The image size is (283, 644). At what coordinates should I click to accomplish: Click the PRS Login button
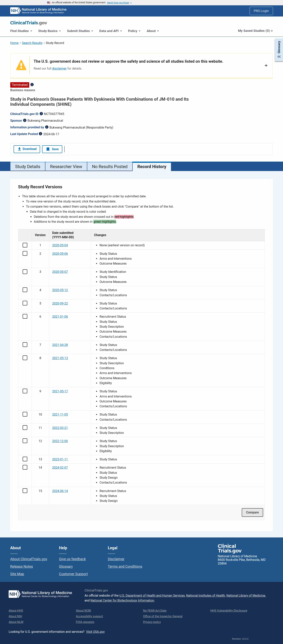[x=261, y=11]
